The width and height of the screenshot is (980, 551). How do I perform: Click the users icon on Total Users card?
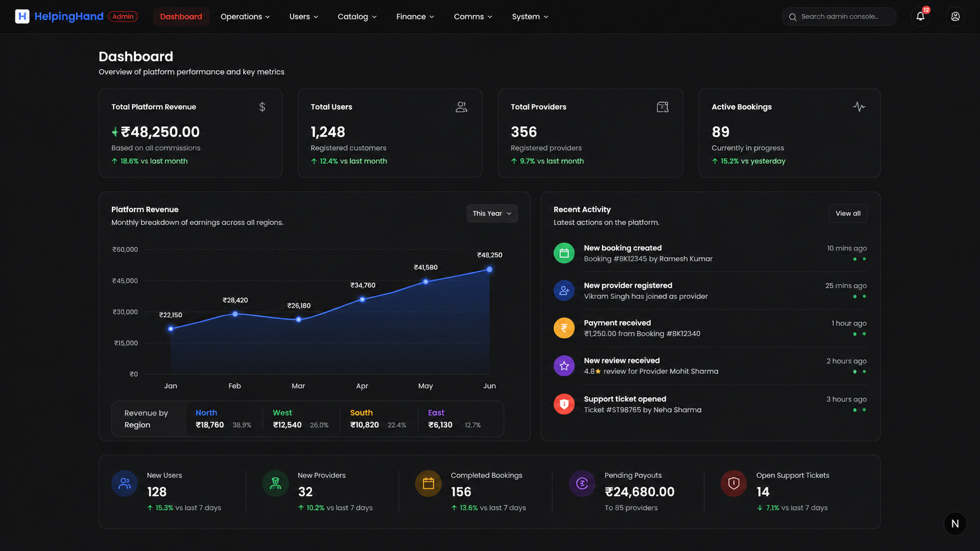[x=462, y=107]
